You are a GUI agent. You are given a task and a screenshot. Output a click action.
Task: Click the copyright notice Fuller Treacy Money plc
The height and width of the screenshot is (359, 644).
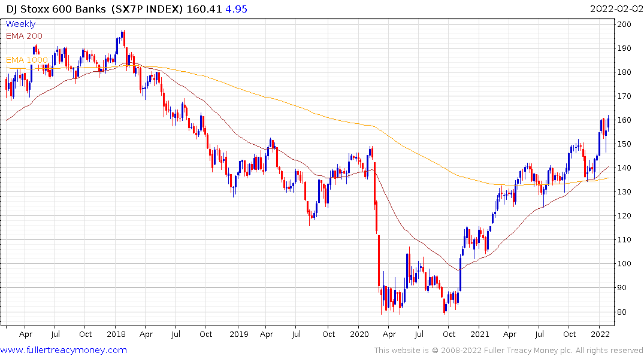(528, 351)
